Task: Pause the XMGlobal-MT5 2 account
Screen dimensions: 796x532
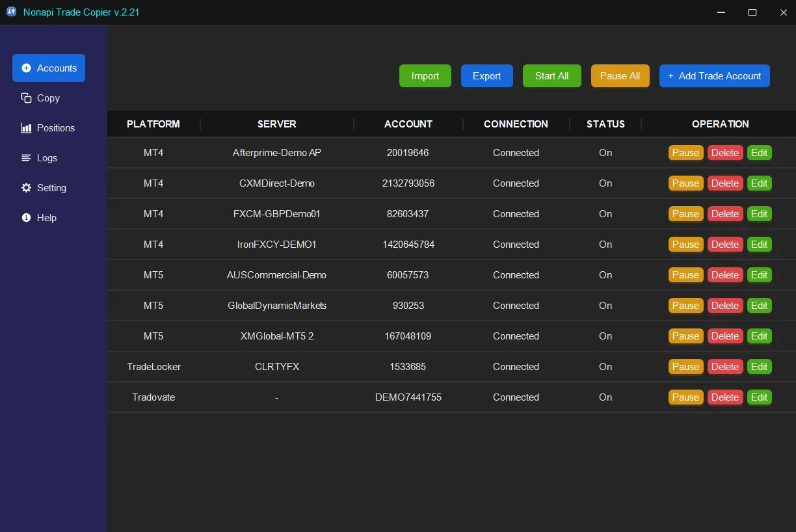Action: pyautogui.click(x=685, y=336)
